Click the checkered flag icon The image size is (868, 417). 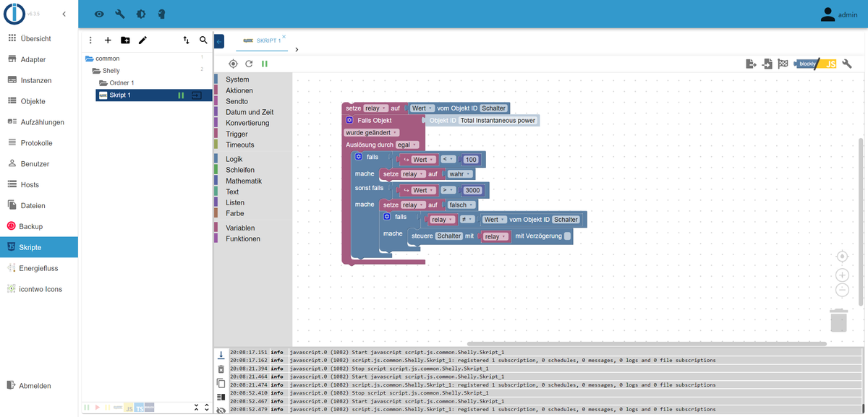tap(783, 64)
